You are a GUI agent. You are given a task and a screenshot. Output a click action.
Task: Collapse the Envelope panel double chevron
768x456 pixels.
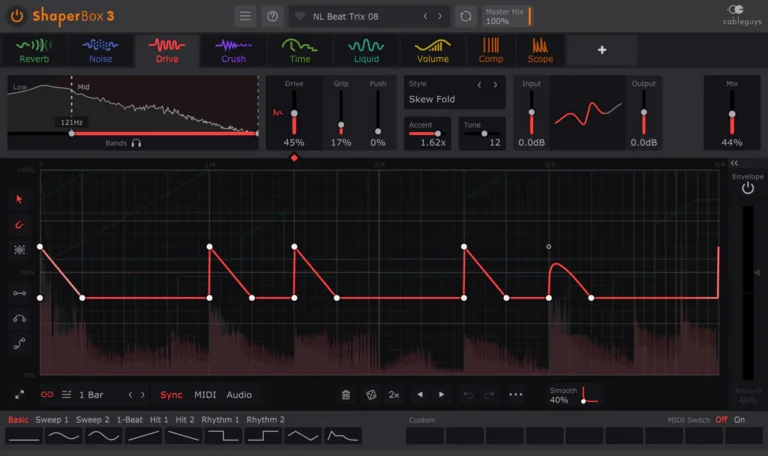(x=734, y=163)
